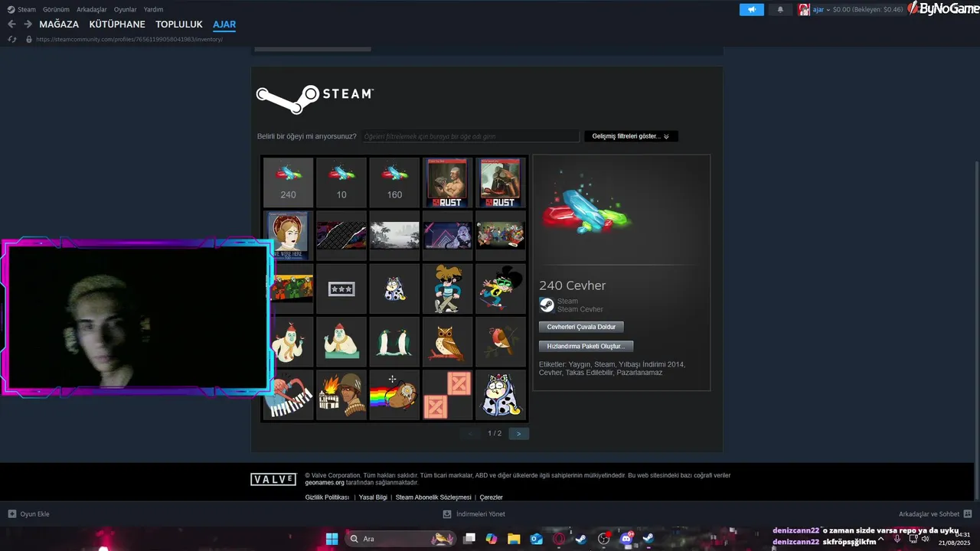The width and height of the screenshot is (980, 551).
Task: Open the Steam notifications bell
Action: [x=780, y=9]
